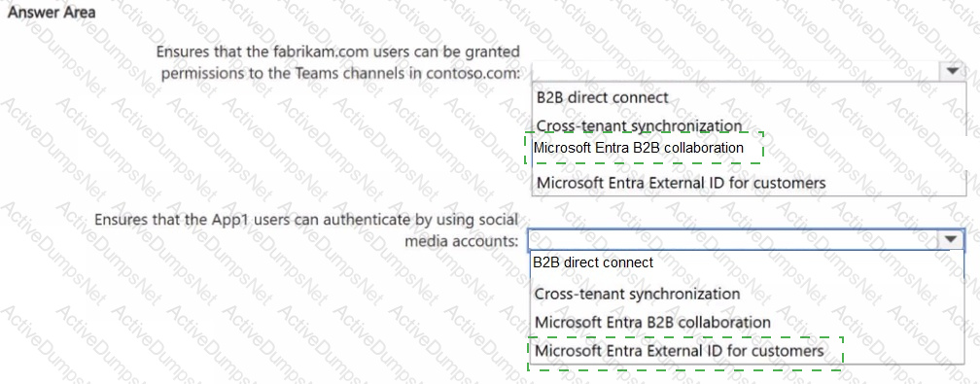The height and width of the screenshot is (384, 980).
Task: Choose B2B direct connect for Teams channels
Action: tap(603, 97)
